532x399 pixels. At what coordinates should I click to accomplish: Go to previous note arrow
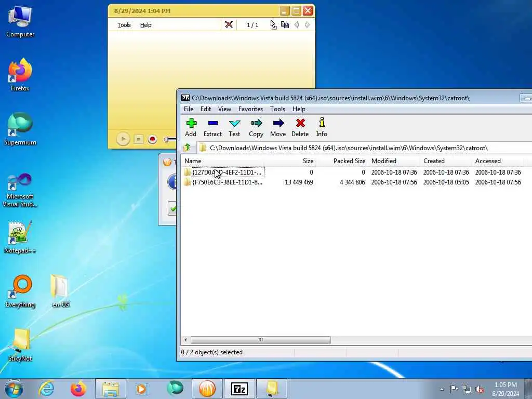click(x=297, y=25)
